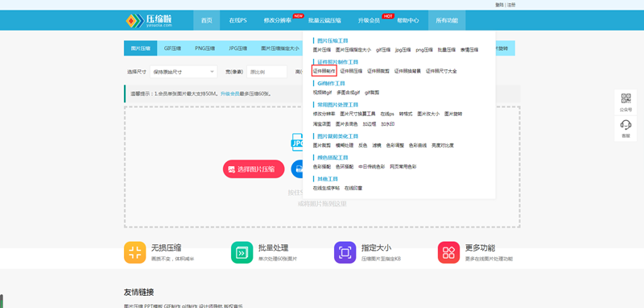Open 视频转gif under Gif制作工具

(322, 93)
